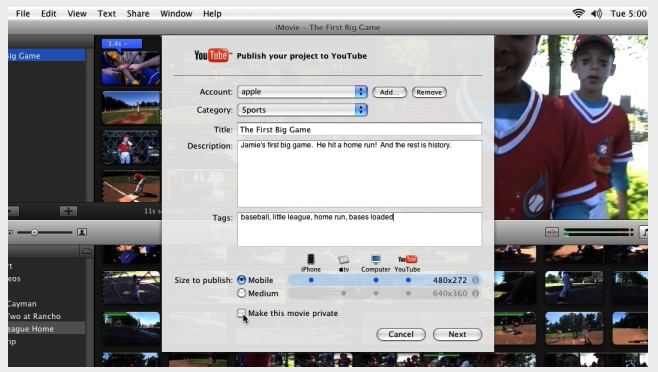Click info icon next to 480x272
Screen dimensions: 658x372
click(x=475, y=280)
